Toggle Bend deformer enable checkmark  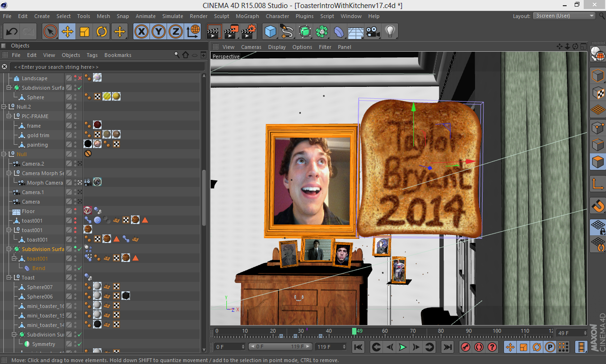pyautogui.click(x=80, y=268)
